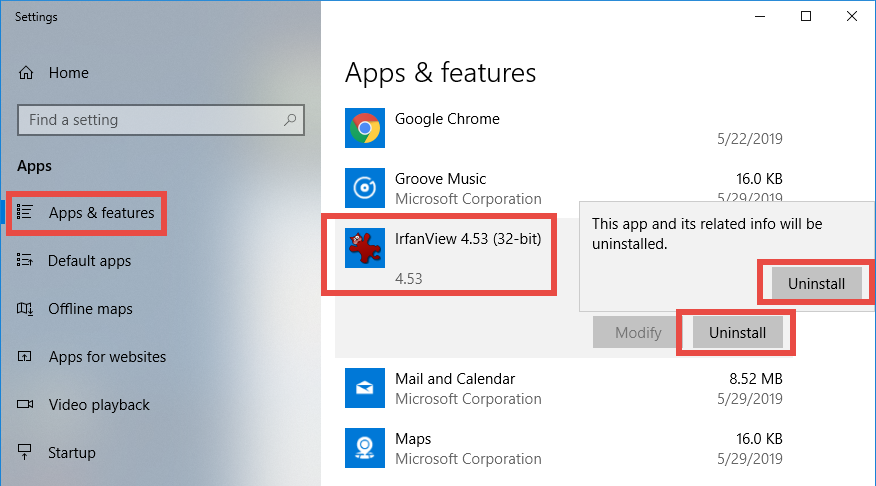
Task: Click the Apps for websites icon
Action: (x=25, y=356)
